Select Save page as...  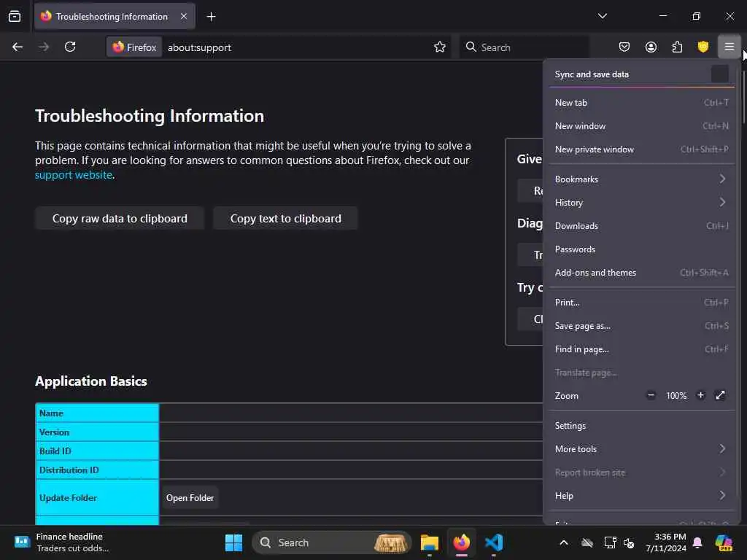tap(641, 326)
